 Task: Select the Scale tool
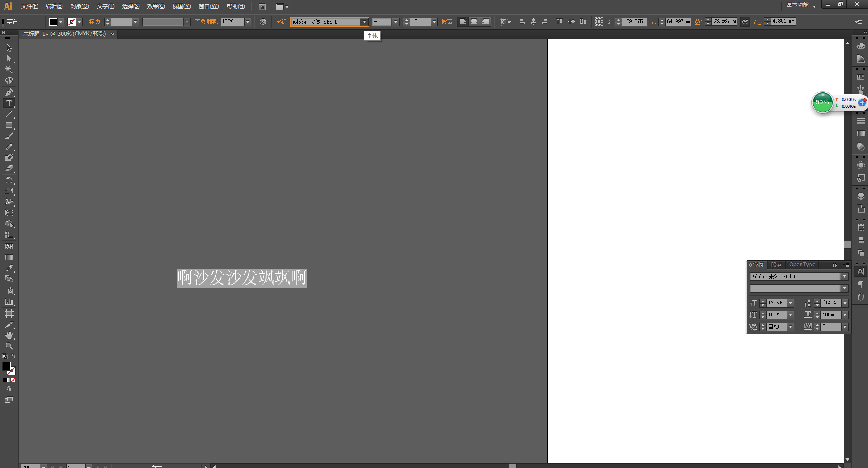tap(9, 191)
